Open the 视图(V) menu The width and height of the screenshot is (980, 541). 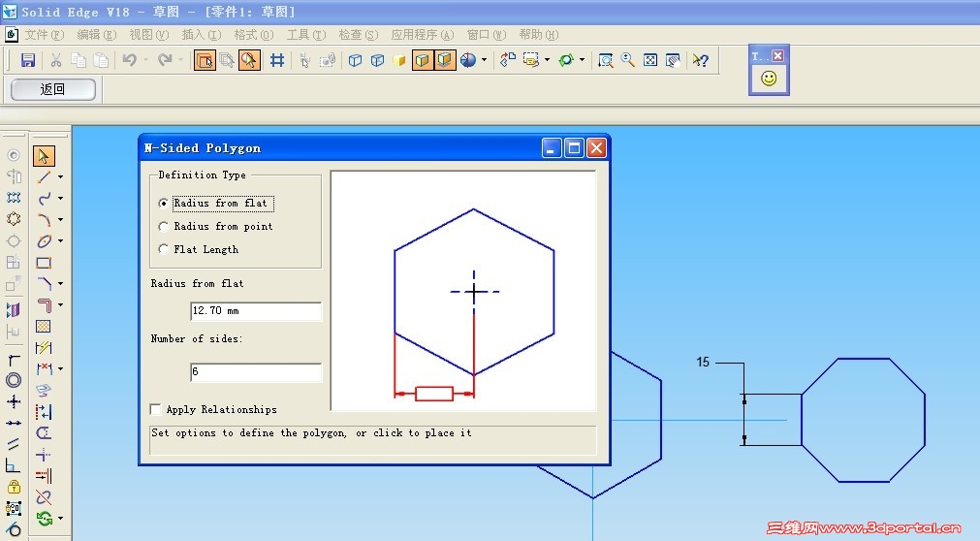[x=148, y=35]
